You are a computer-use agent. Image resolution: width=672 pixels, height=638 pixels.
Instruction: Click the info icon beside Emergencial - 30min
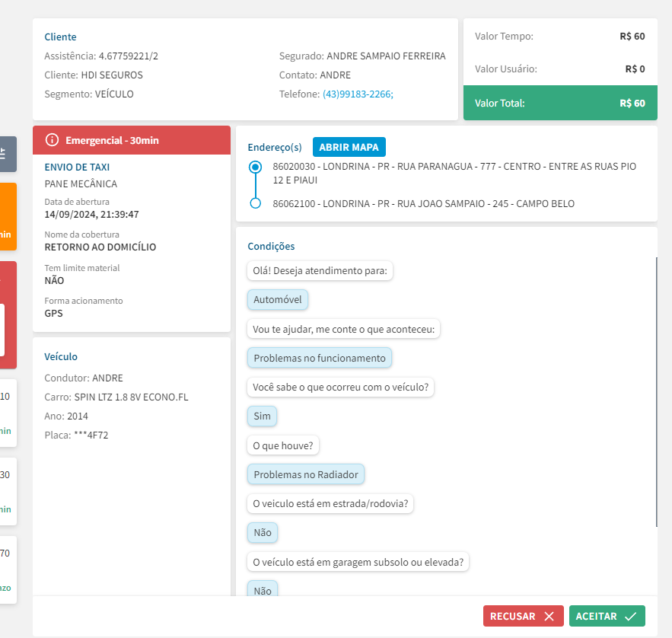pyautogui.click(x=52, y=140)
